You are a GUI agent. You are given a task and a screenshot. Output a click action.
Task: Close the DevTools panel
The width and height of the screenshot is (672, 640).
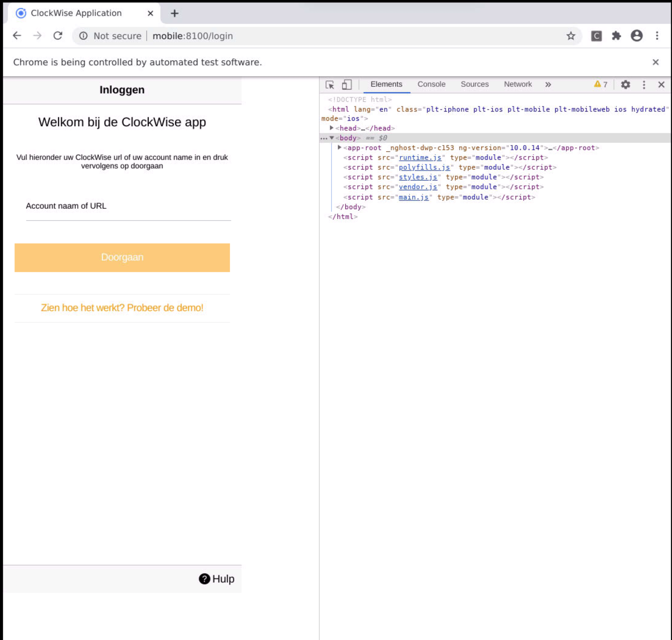[x=661, y=85]
